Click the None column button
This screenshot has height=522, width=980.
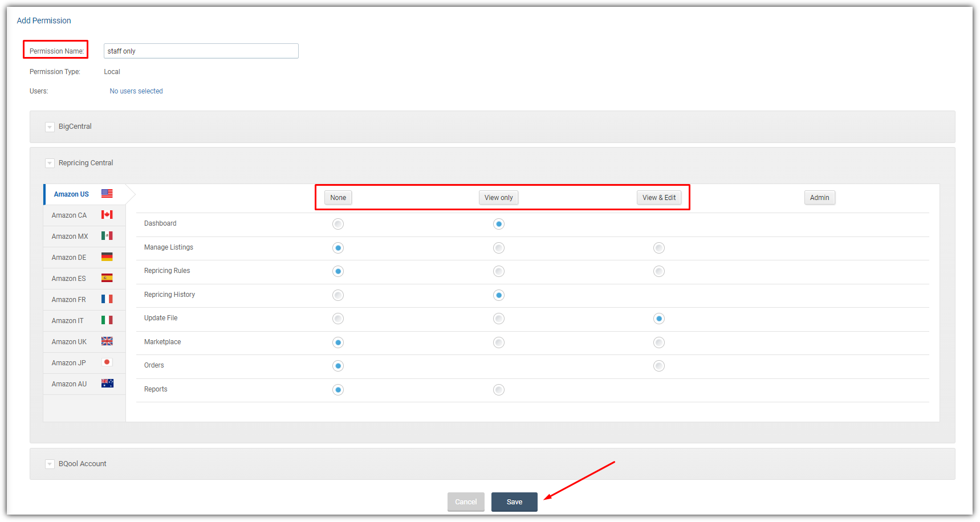[x=338, y=198]
